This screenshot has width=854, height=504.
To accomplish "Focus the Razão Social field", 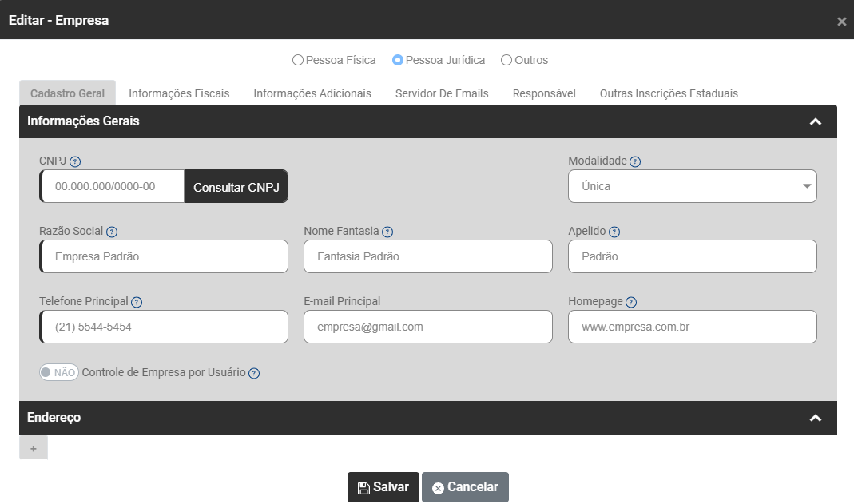I will [x=164, y=256].
